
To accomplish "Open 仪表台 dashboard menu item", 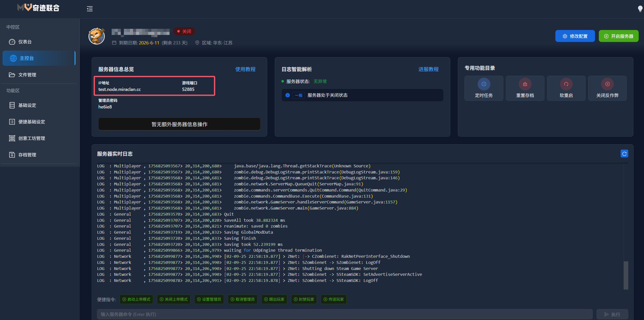I will coord(25,42).
